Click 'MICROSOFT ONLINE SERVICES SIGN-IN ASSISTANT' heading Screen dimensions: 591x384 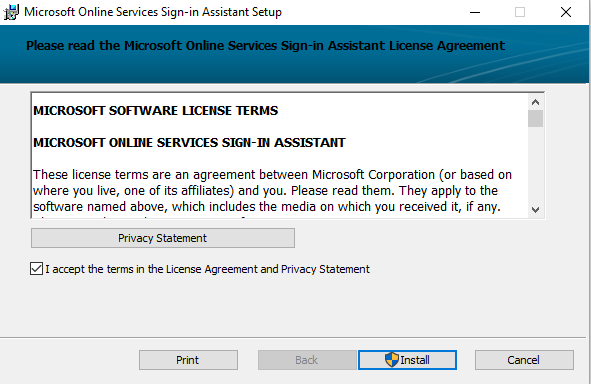click(189, 142)
